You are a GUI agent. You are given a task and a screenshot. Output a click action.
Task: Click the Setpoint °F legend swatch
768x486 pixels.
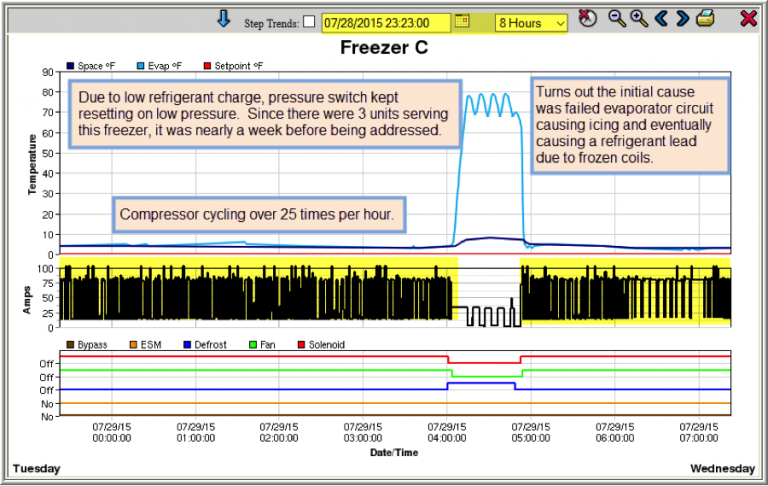207,66
